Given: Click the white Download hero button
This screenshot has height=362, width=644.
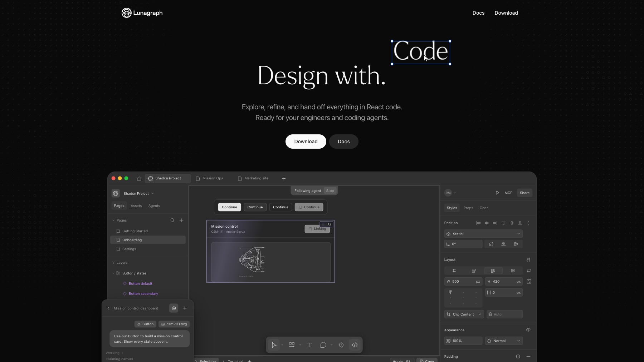Looking at the screenshot, I should pyautogui.click(x=306, y=142).
